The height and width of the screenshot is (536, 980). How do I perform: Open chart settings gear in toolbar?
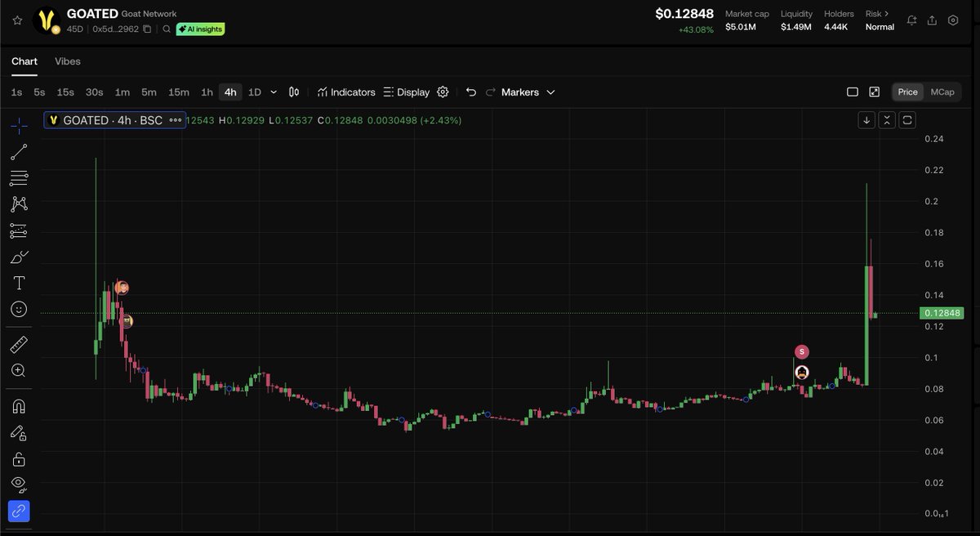point(443,92)
